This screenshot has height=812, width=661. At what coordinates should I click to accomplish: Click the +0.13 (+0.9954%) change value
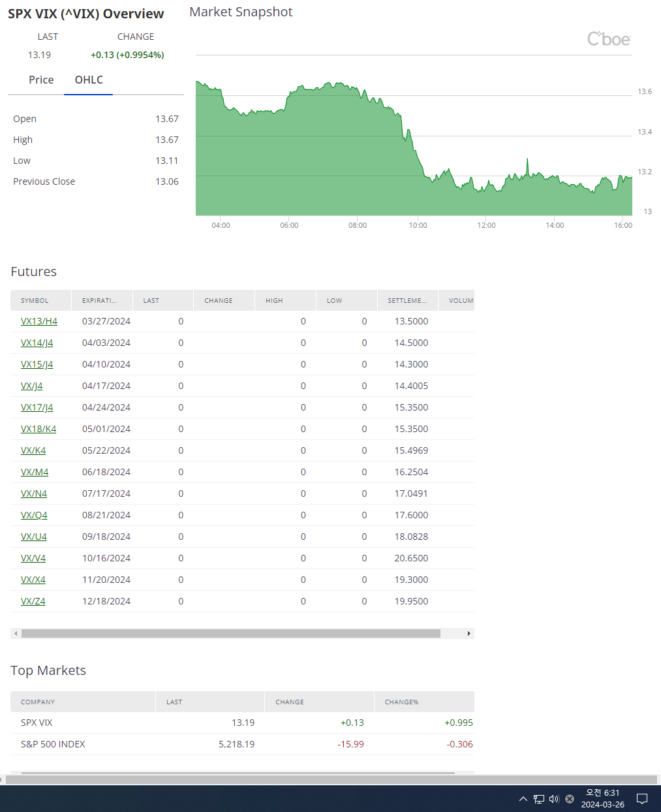(x=127, y=55)
